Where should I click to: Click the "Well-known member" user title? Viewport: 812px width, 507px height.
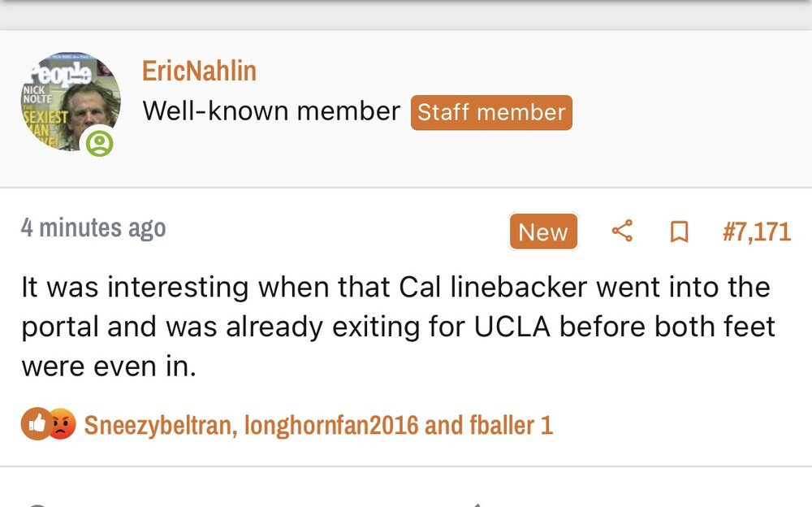point(271,111)
